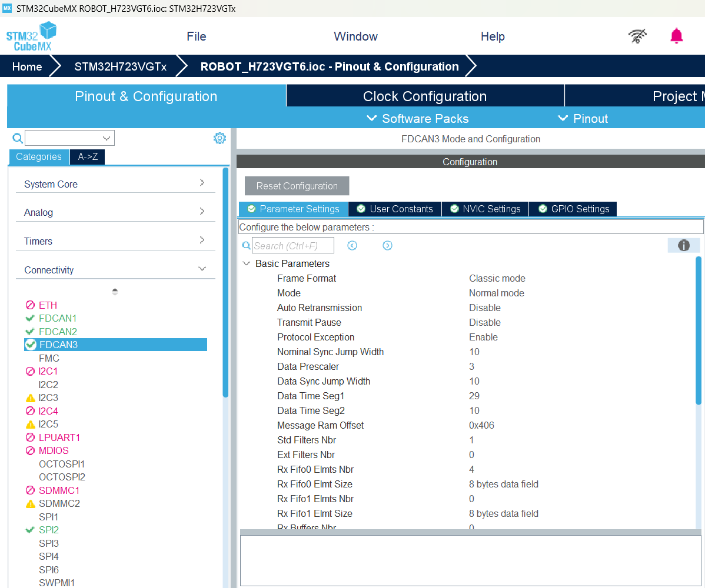Select LPUART1 peripheral
Viewport: 705px width, 588px height.
[x=59, y=437]
